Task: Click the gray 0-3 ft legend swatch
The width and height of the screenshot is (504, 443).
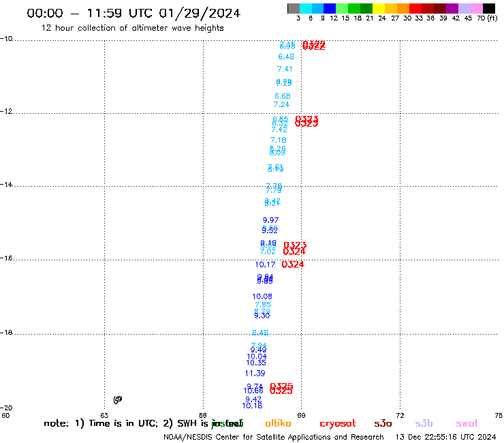Action: (294, 8)
